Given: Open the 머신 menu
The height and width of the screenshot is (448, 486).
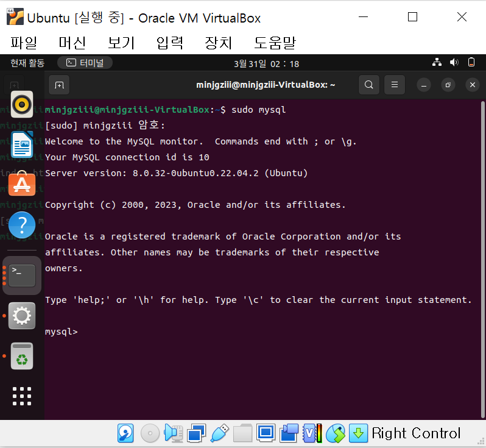Looking at the screenshot, I should pyautogui.click(x=72, y=43).
